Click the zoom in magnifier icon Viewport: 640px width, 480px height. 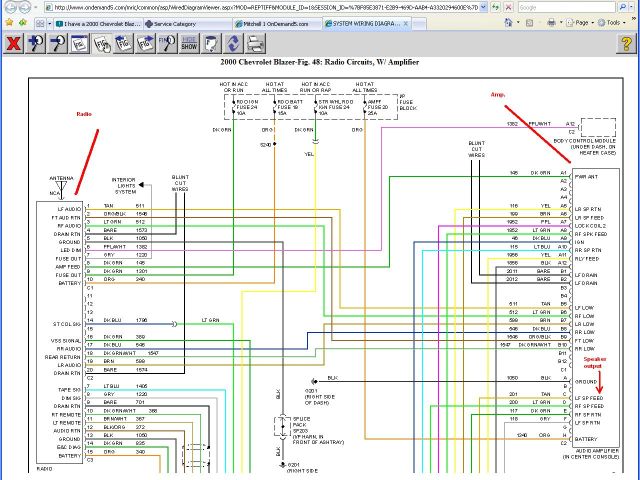37,43
